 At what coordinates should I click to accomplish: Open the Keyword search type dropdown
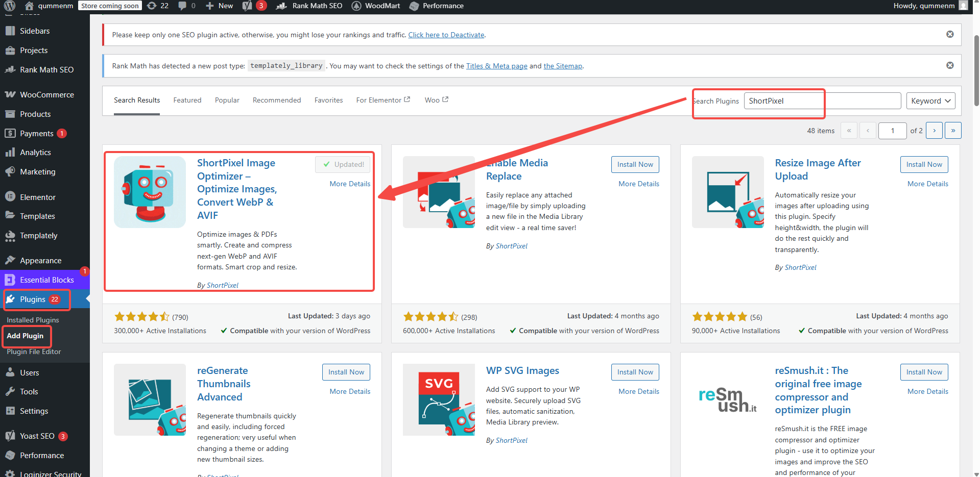[x=930, y=101]
